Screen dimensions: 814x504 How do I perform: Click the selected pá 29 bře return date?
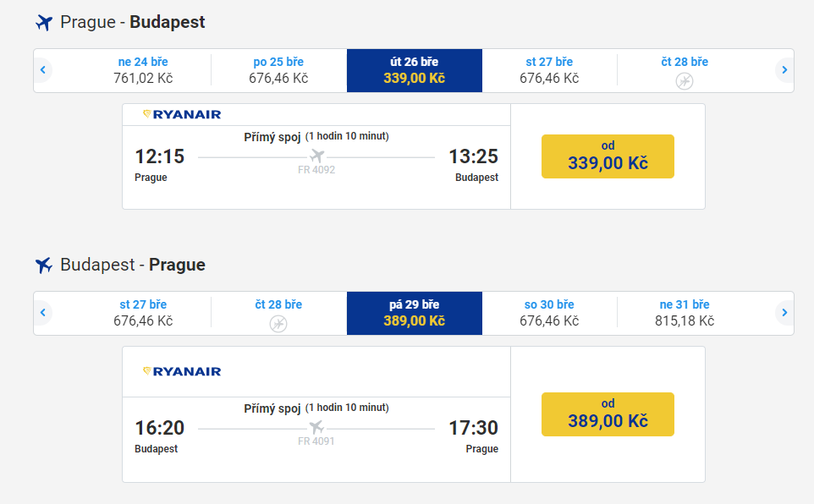point(414,313)
